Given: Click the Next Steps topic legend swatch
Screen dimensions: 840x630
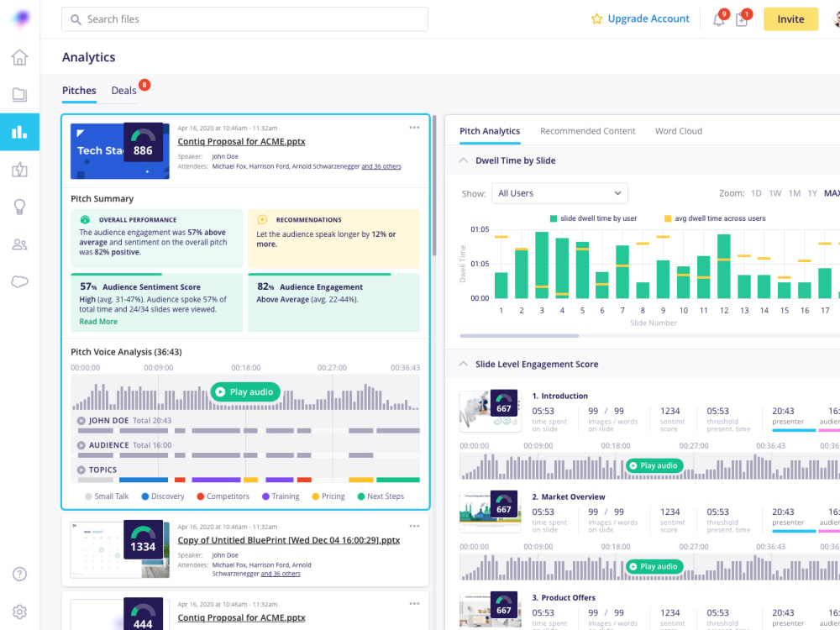Looking at the screenshot, I should pyautogui.click(x=360, y=496).
